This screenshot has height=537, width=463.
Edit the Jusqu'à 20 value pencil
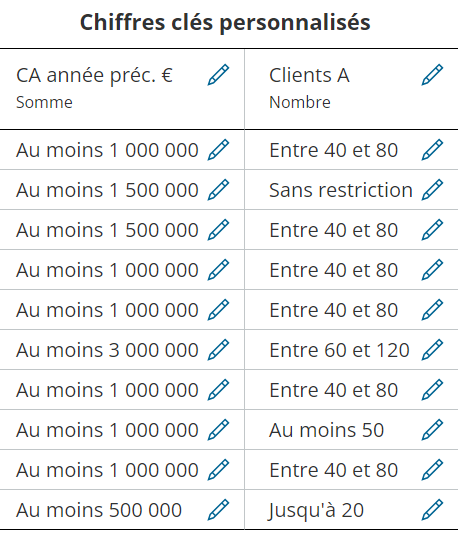click(x=432, y=510)
